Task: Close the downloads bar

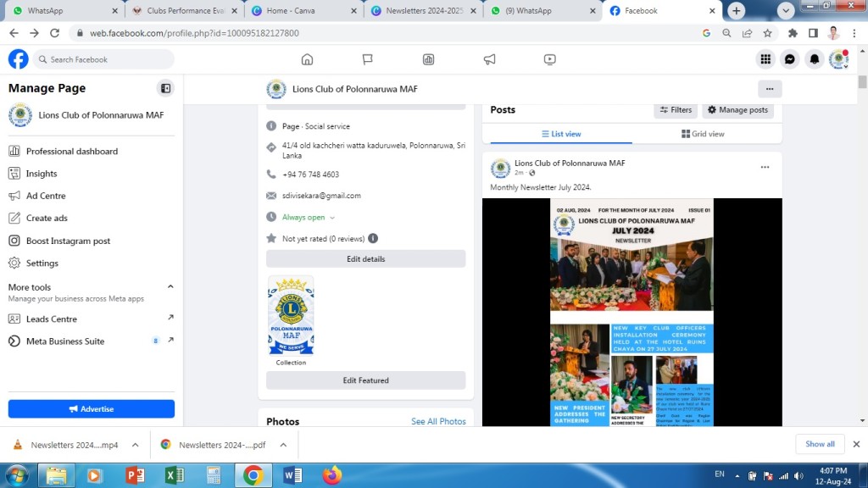Action: 856,444
